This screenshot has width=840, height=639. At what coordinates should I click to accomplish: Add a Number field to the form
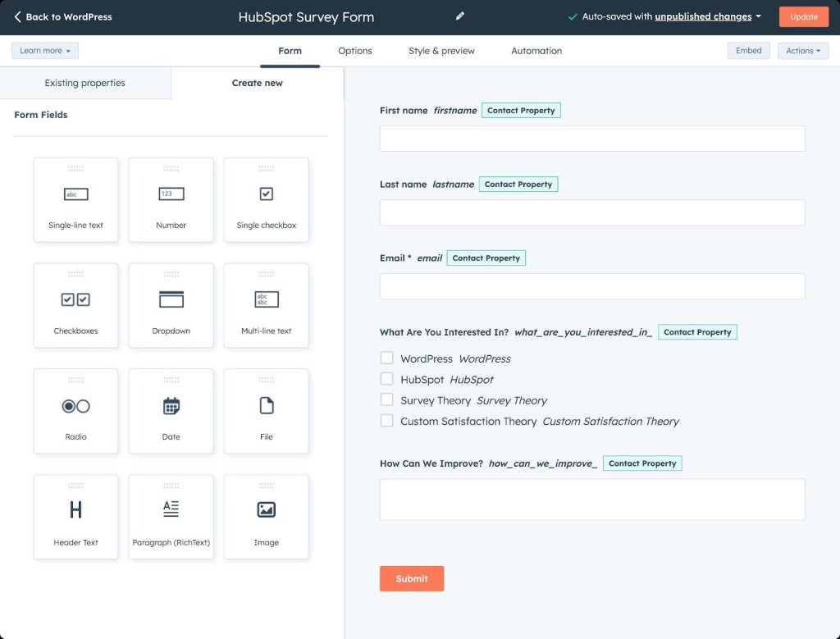(x=171, y=199)
